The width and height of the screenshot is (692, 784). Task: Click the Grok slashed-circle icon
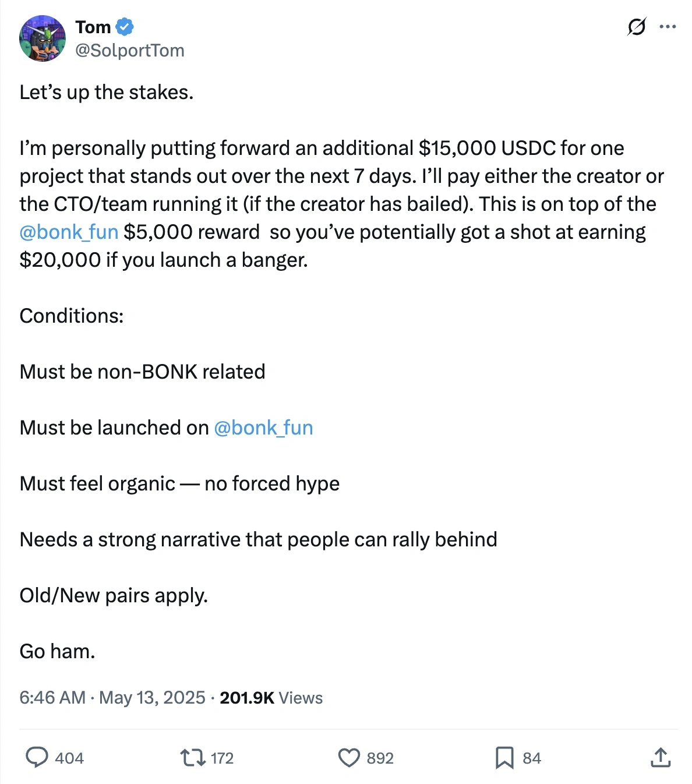click(x=636, y=27)
